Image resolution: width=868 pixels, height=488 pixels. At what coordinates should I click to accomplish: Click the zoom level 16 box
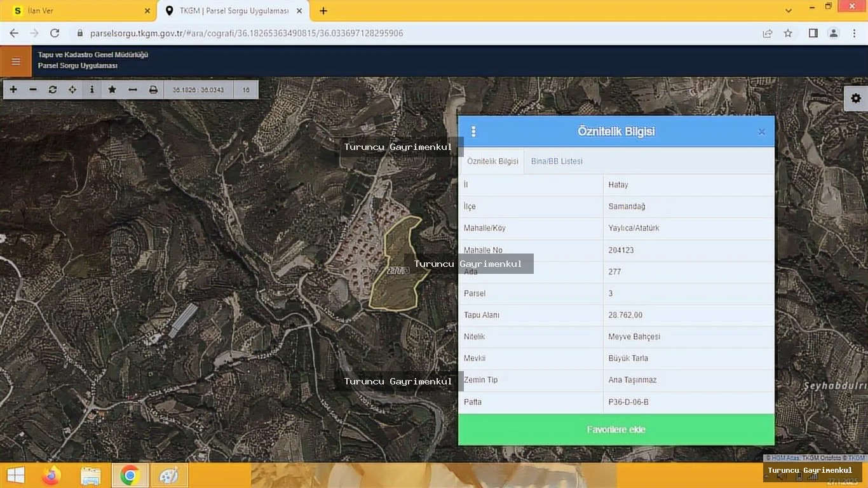(246, 90)
